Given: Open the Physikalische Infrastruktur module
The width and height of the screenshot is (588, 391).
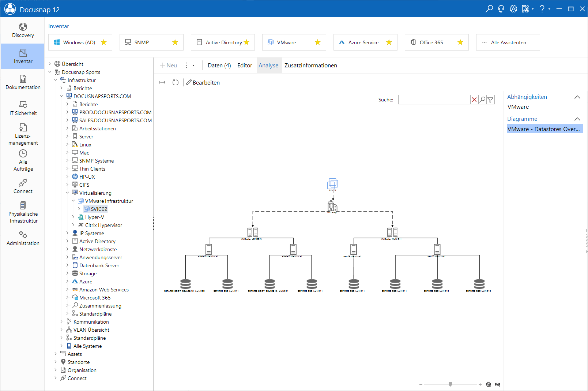Looking at the screenshot, I should tap(23, 212).
